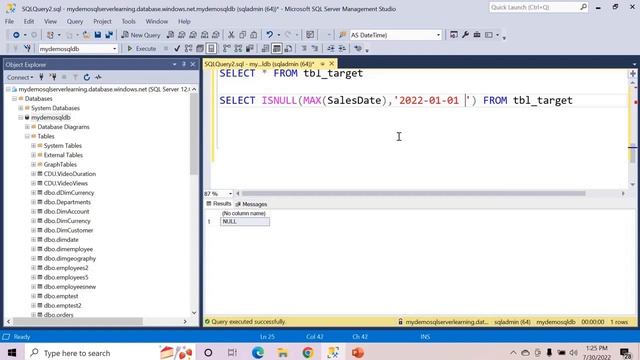Click the Windows Start button
Image resolution: width=640 pixels, height=360 pixels.
tap(12, 353)
